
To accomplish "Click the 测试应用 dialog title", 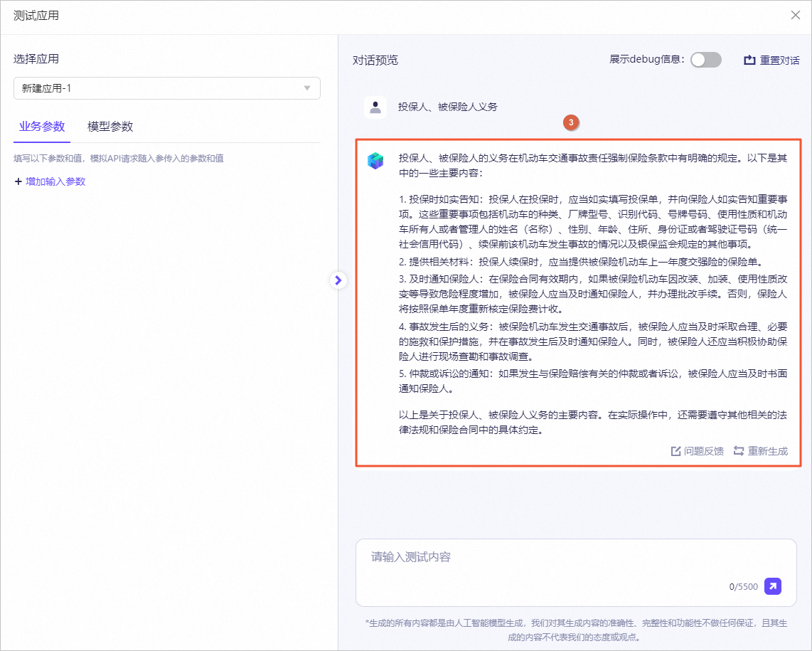I will click(36, 16).
